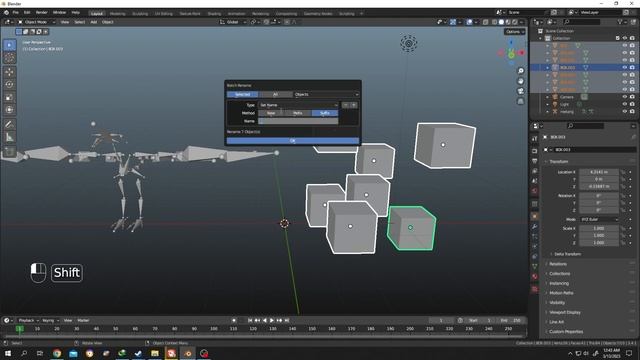640x360 pixels.
Task: Select the Select Box tool in left toolbar
Action: pyautogui.click(x=9, y=45)
